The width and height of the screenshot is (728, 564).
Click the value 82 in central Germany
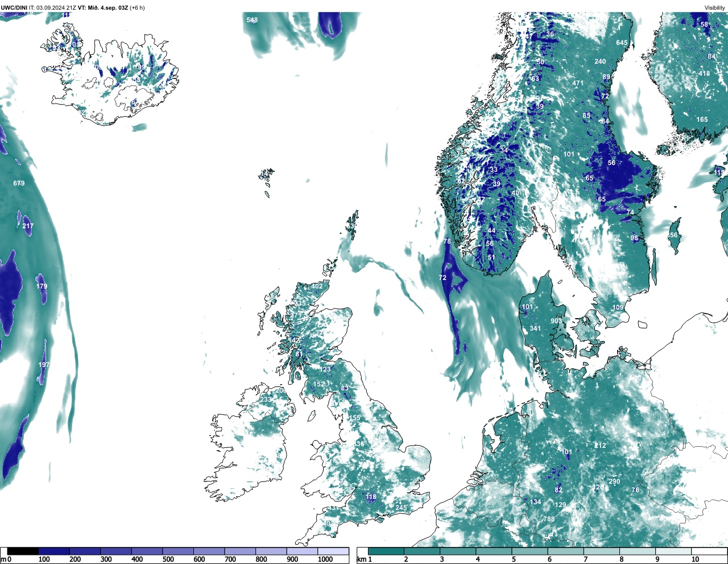tap(559, 490)
